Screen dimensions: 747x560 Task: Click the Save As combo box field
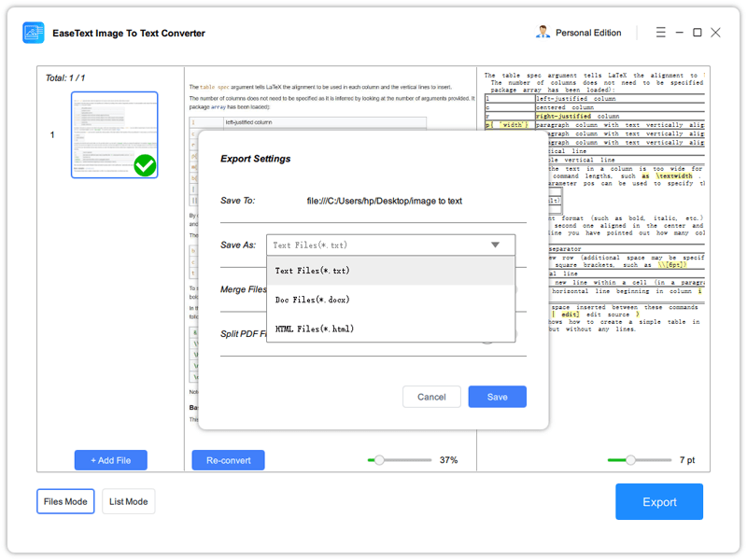point(390,245)
